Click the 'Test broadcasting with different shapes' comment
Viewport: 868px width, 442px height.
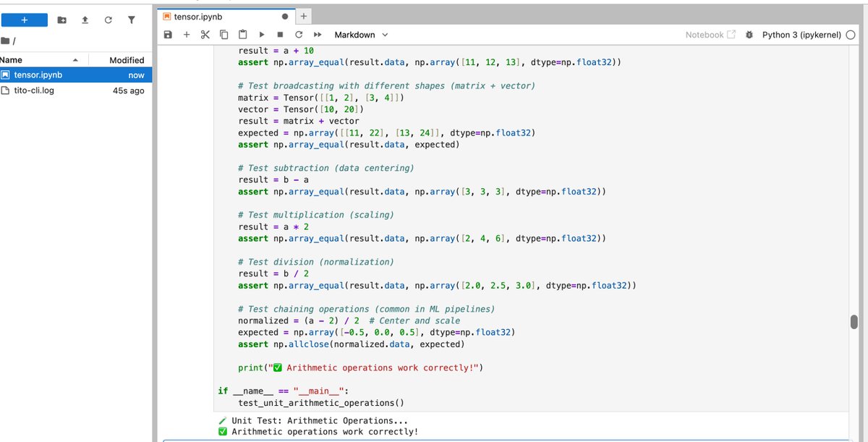(387, 85)
